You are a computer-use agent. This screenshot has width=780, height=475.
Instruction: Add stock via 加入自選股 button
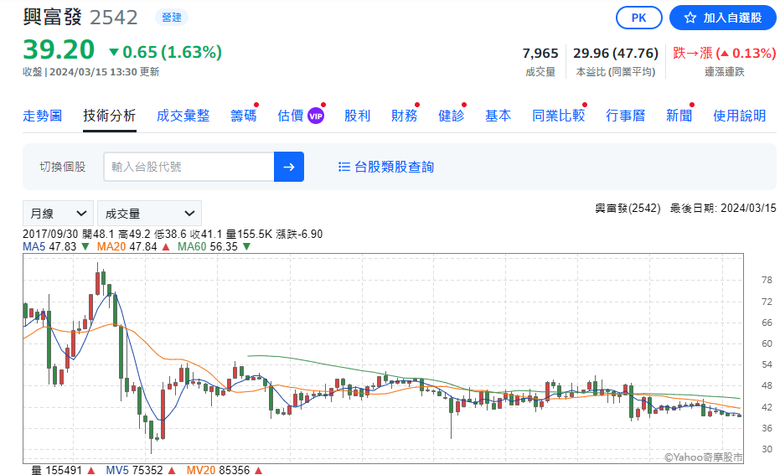(x=722, y=18)
